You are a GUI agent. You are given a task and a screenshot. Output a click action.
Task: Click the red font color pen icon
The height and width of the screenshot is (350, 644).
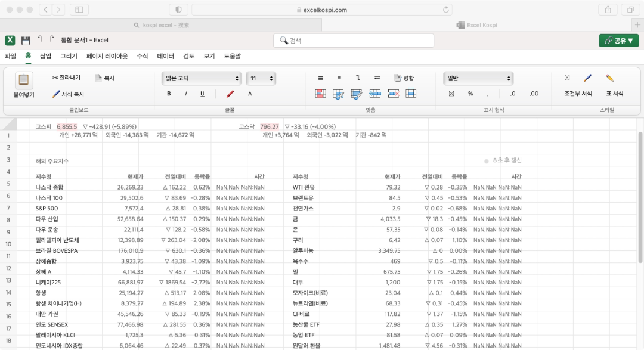(x=230, y=94)
